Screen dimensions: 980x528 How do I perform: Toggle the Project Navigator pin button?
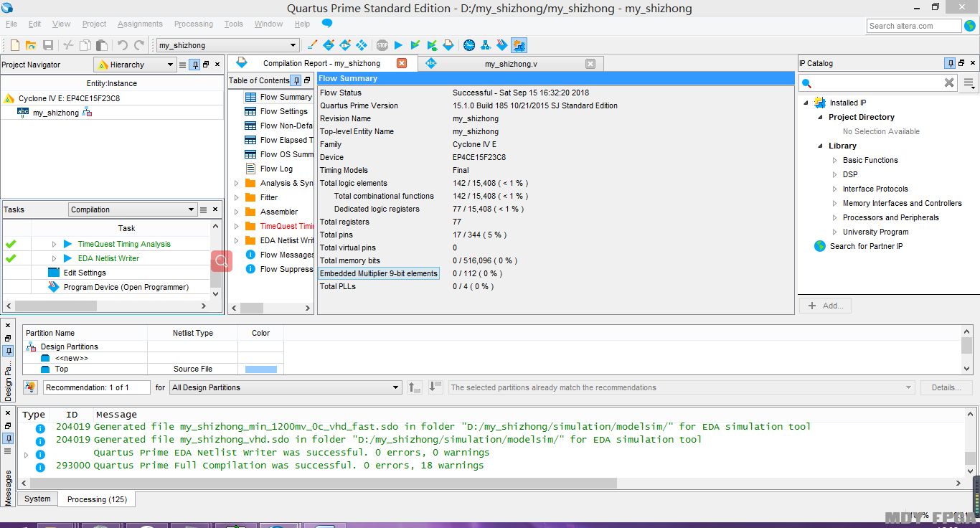coord(194,65)
